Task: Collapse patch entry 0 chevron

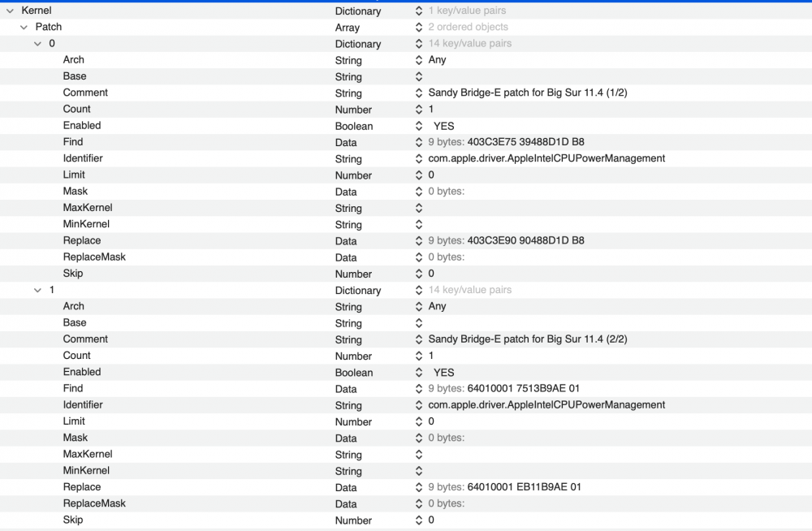Action: 37,44
